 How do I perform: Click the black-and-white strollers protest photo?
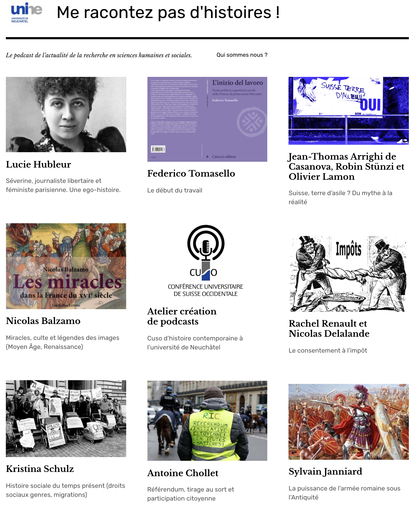coord(66,419)
